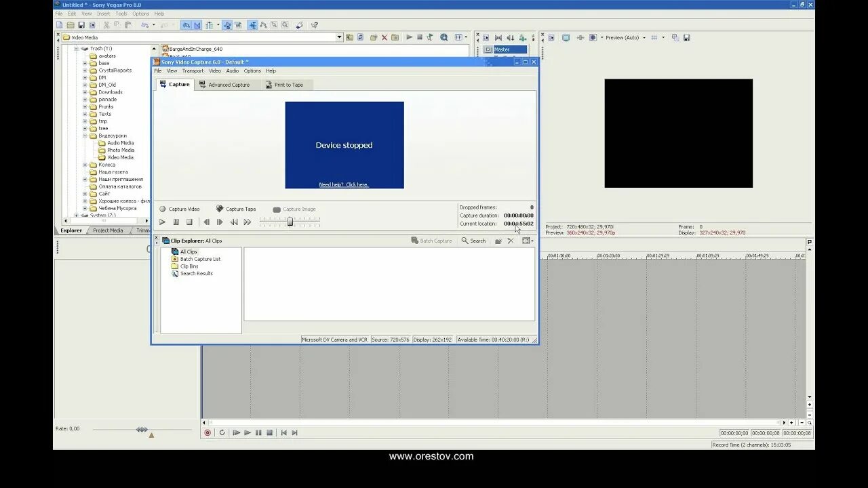
Task: Select the Master bus in mixer
Action: click(510, 49)
